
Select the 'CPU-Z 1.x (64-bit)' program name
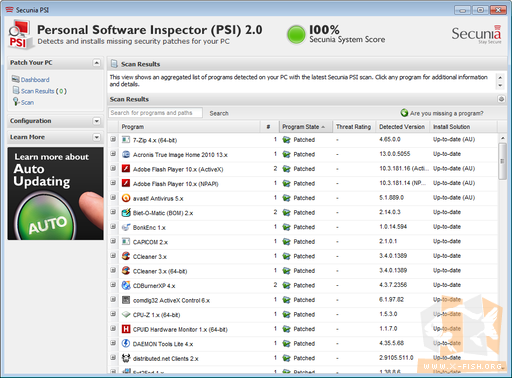tap(157, 315)
